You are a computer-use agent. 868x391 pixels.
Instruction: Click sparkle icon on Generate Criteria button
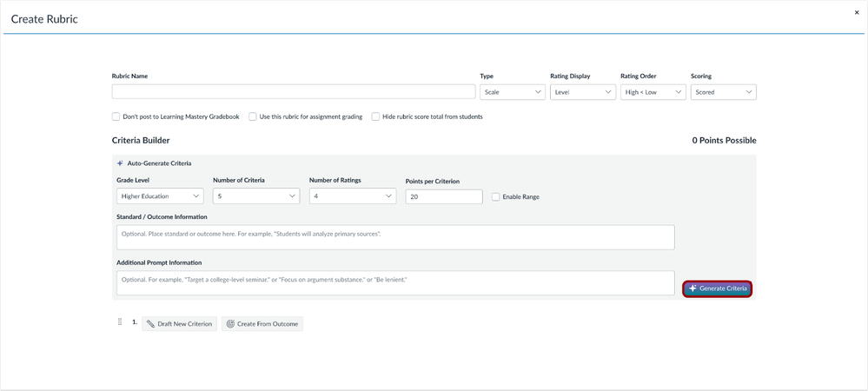[x=692, y=288]
